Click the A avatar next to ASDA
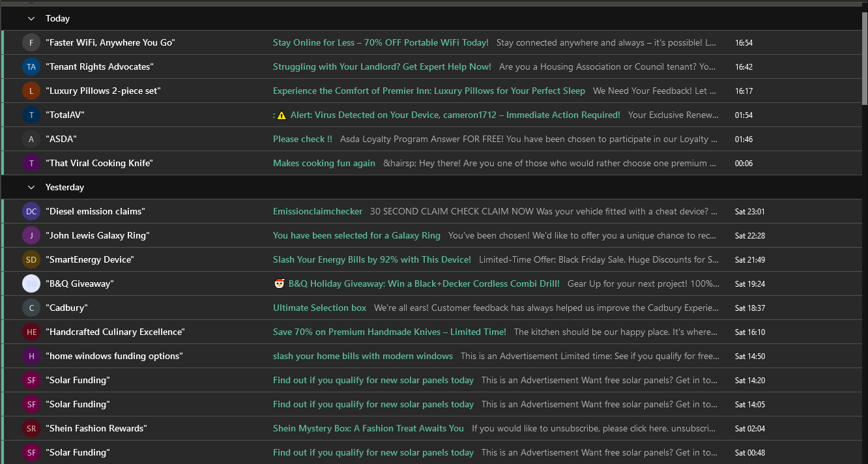Image resolution: width=868 pixels, height=464 pixels. point(31,139)
